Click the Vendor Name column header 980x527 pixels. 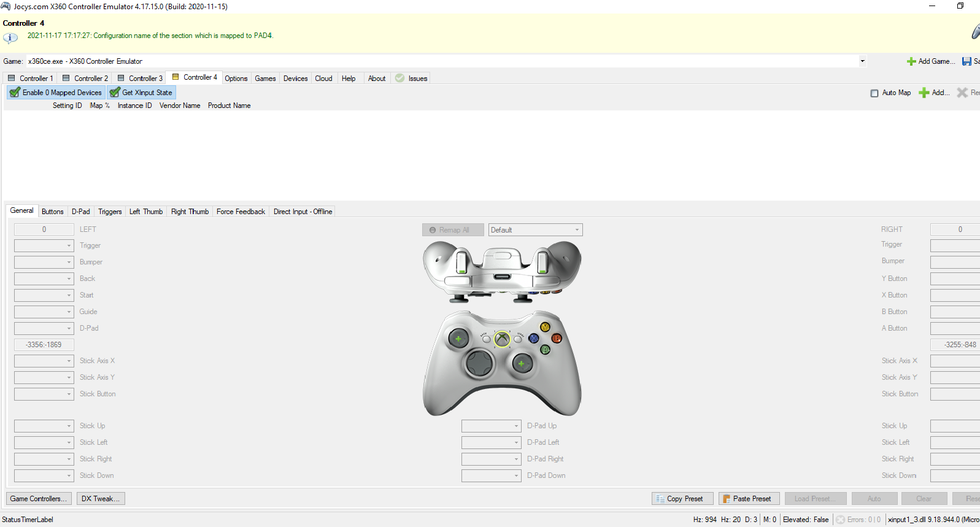[180, 106]
